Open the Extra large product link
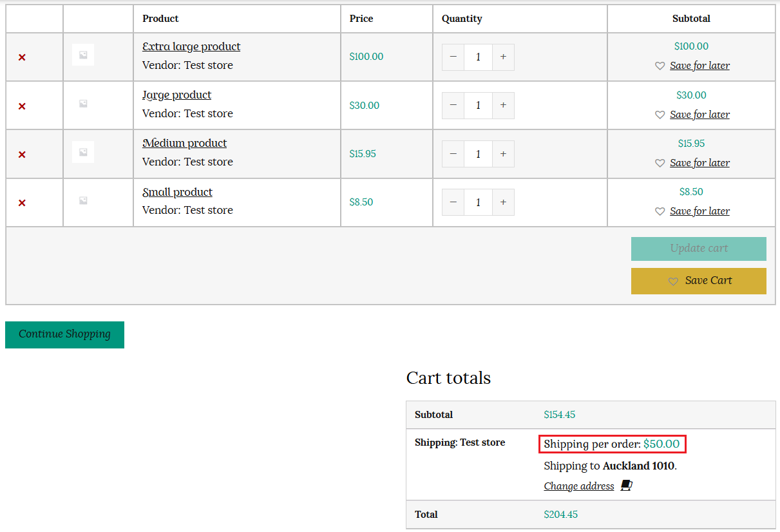The width and height of the screenshot is (780, 532). coord(191,46)
